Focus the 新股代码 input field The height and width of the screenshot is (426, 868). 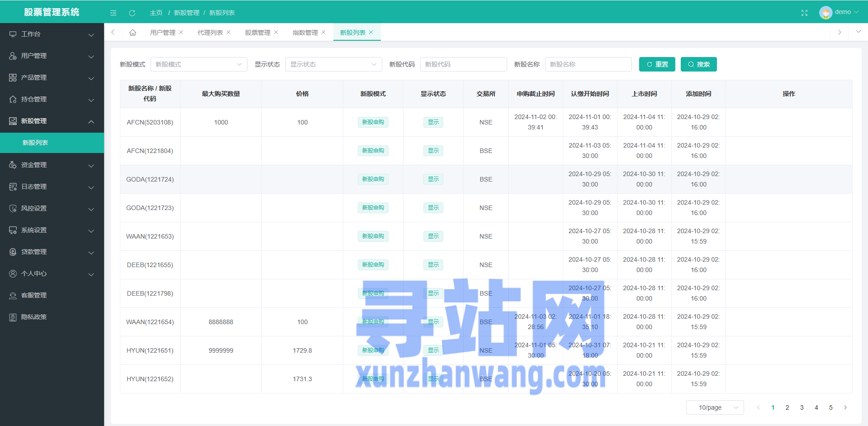[x=463, y=64]
